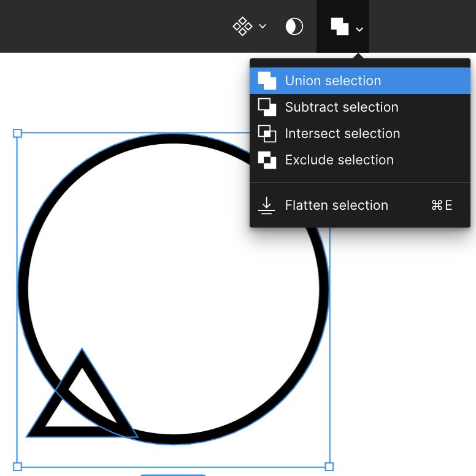The image size is (476, 476).
Task: Click the bottom-right selection resize handle
Action: (329, 467)
